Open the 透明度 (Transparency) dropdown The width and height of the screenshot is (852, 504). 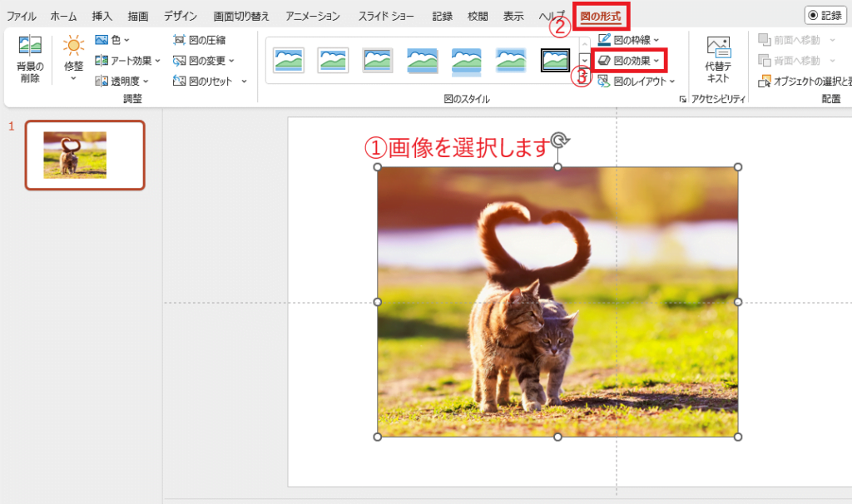[121, 81]
